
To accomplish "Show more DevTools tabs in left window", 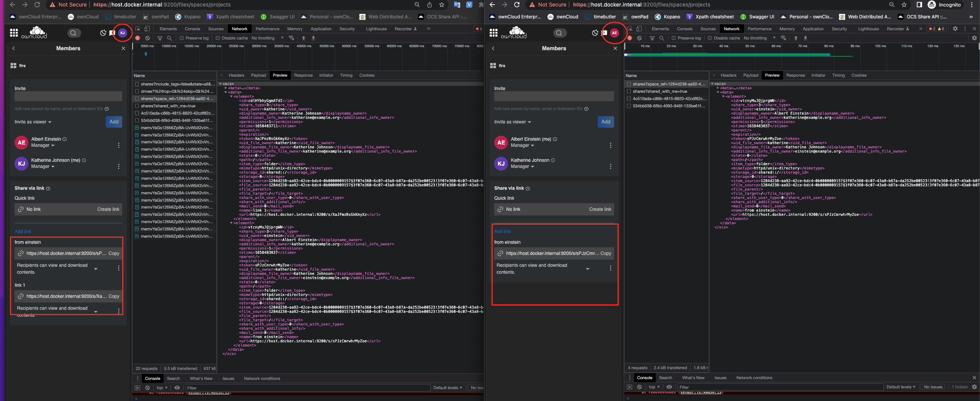I will [429, 29].
